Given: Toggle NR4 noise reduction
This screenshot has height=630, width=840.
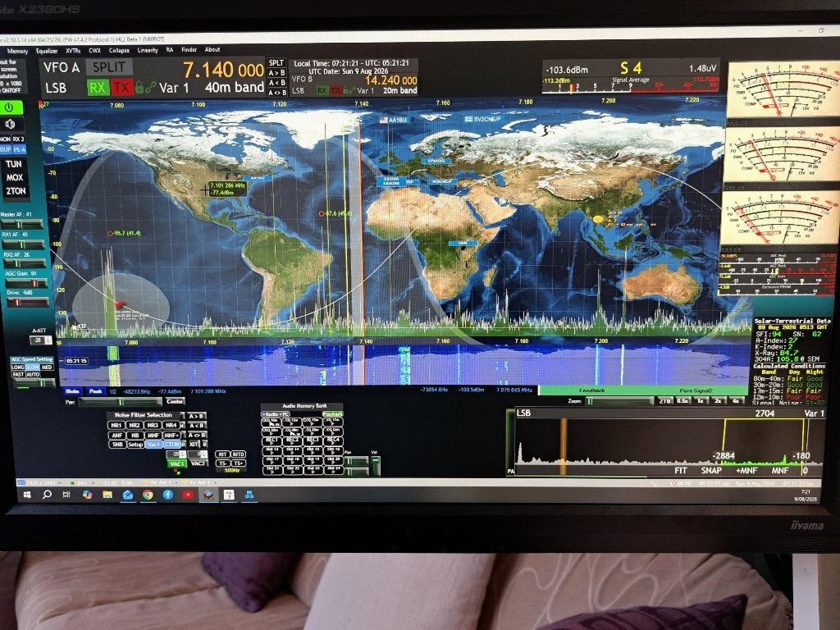Looking at the screenshot, I should tap(171, 426).
